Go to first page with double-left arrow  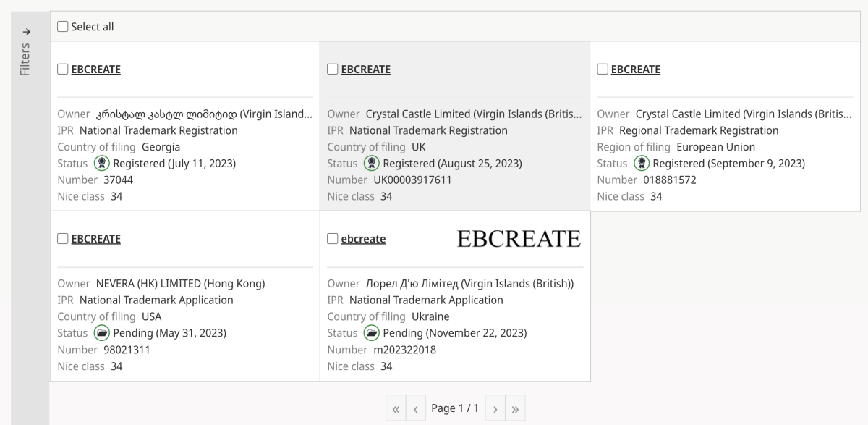[396, 409]
